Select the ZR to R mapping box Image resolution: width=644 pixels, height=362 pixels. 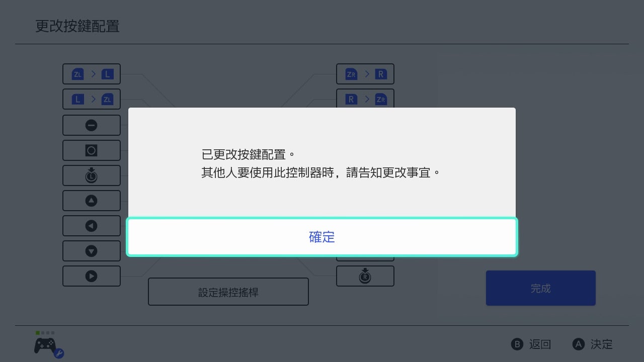tap(365, 74)
